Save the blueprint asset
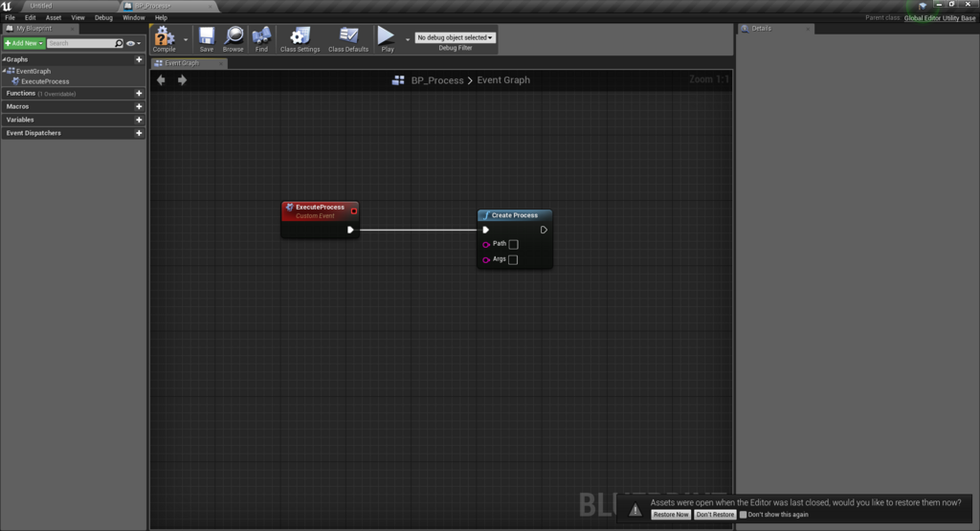The height and width of the screenshot is (531, 980). click(x=207, y=38)
